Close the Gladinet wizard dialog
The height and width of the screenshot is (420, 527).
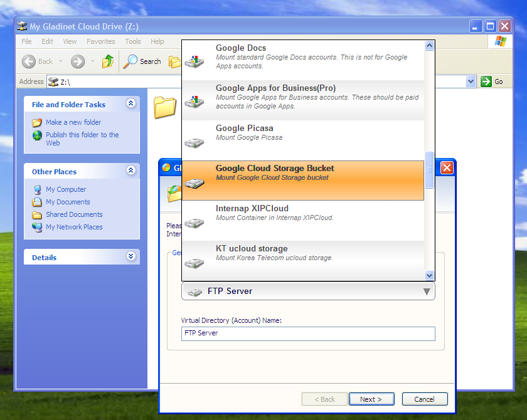coord(447,167)
